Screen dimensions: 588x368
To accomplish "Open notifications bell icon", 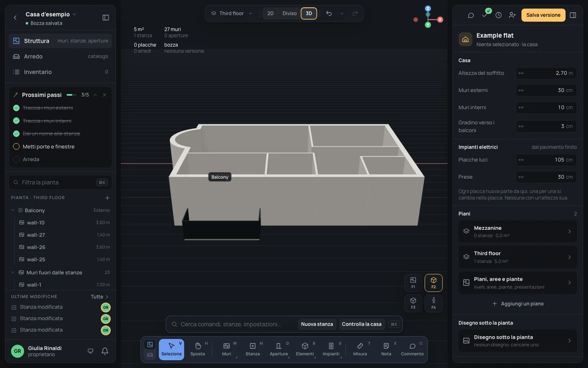I will 105,351.
